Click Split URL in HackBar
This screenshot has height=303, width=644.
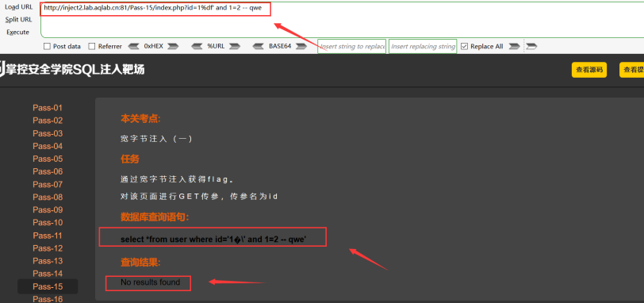(x=18, y=19)
